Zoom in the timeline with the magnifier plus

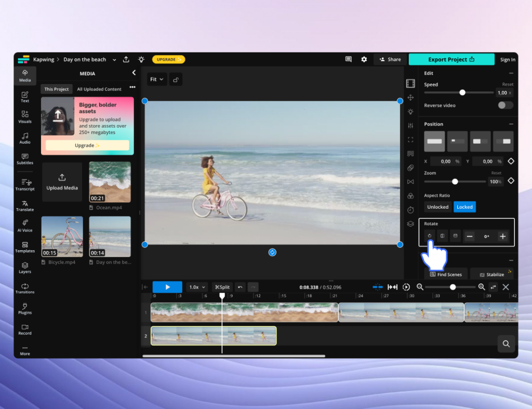tap(482, 287)
